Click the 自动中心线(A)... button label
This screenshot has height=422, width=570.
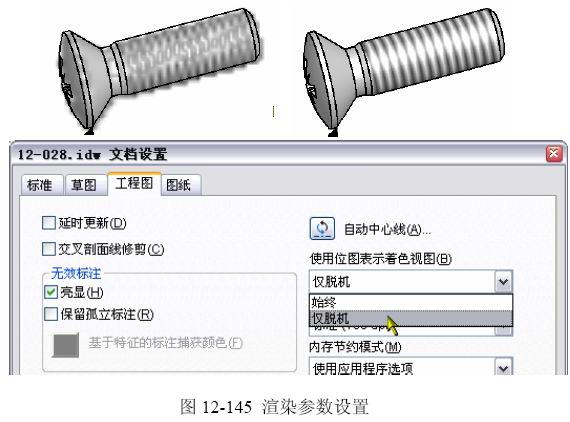(387, 229)
